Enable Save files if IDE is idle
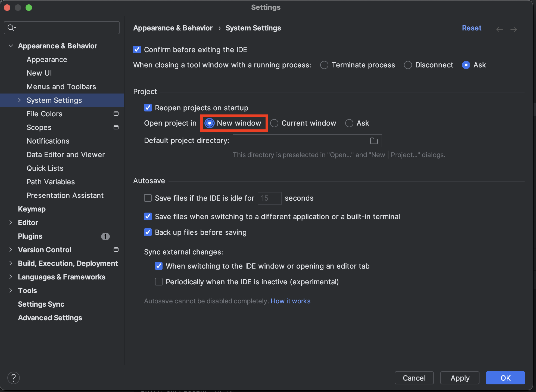The width and height of the screenshot is (536, 392). point(148,198)
